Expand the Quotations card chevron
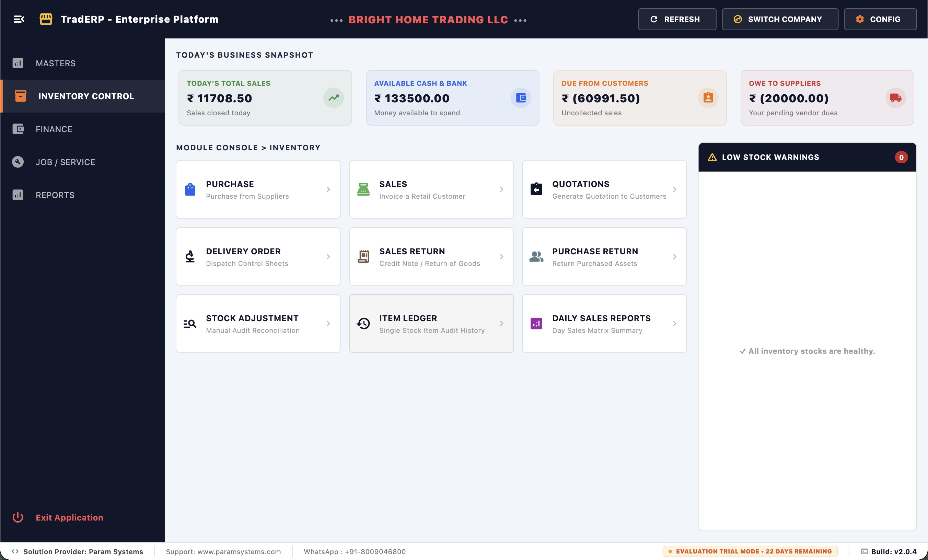This screenshot has height=560, width=928. click(x=674, y=189)
